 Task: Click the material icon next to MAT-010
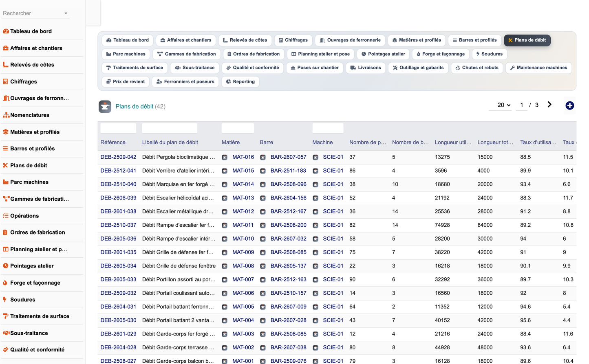225,239
